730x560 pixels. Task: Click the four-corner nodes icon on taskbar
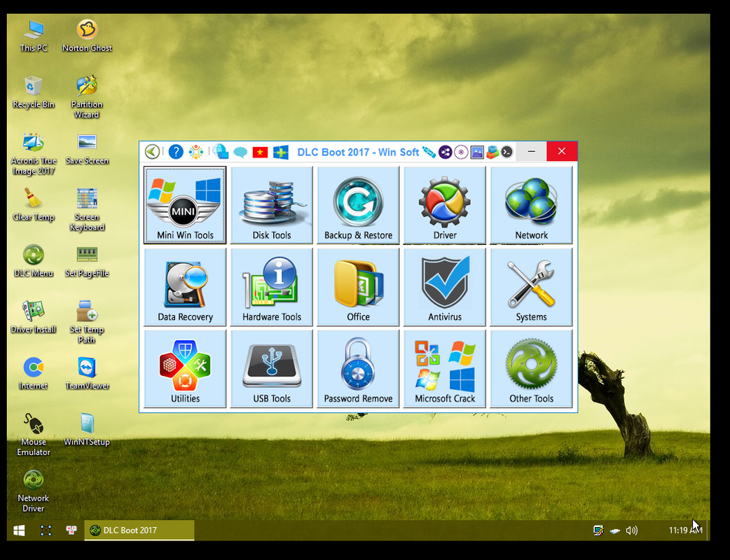coord(46,530)
